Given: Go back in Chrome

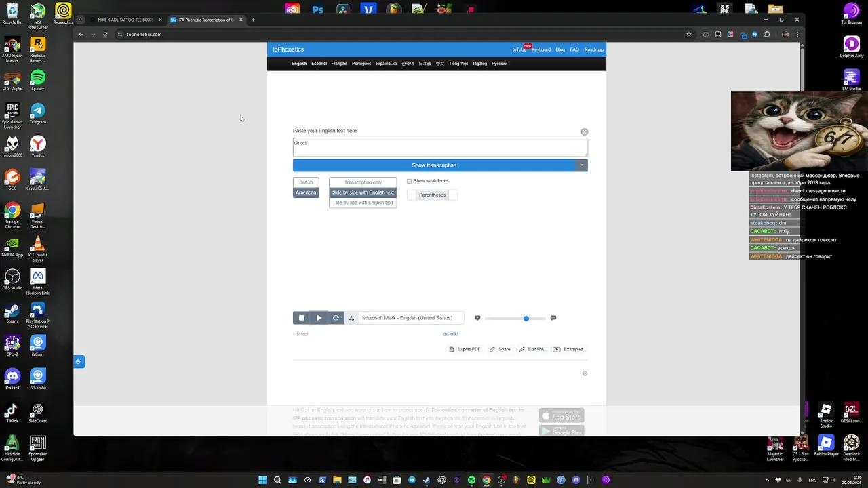Looking at the screenshot, I should coord(81,34).
